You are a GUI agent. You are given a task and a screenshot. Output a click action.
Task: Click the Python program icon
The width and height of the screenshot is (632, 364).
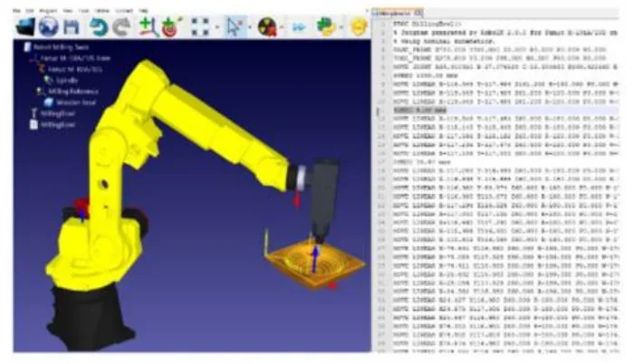tap(326, 27)
